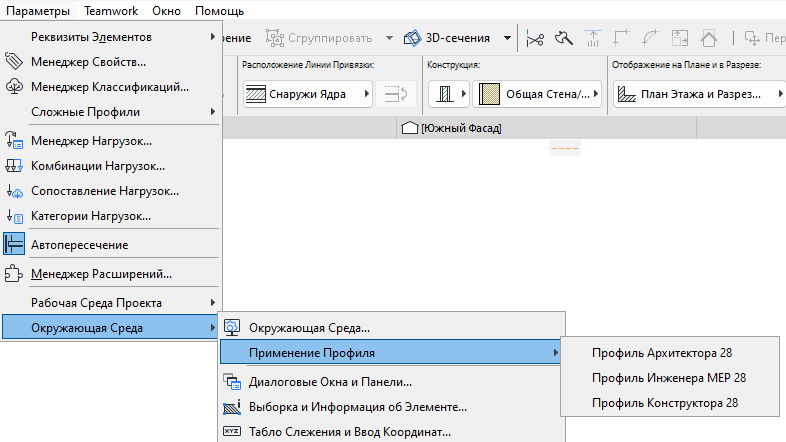The width and height of the screenshot is (786, 442).
Task: Open Комбинации Нагрузок entry
Action: [111, 166]
